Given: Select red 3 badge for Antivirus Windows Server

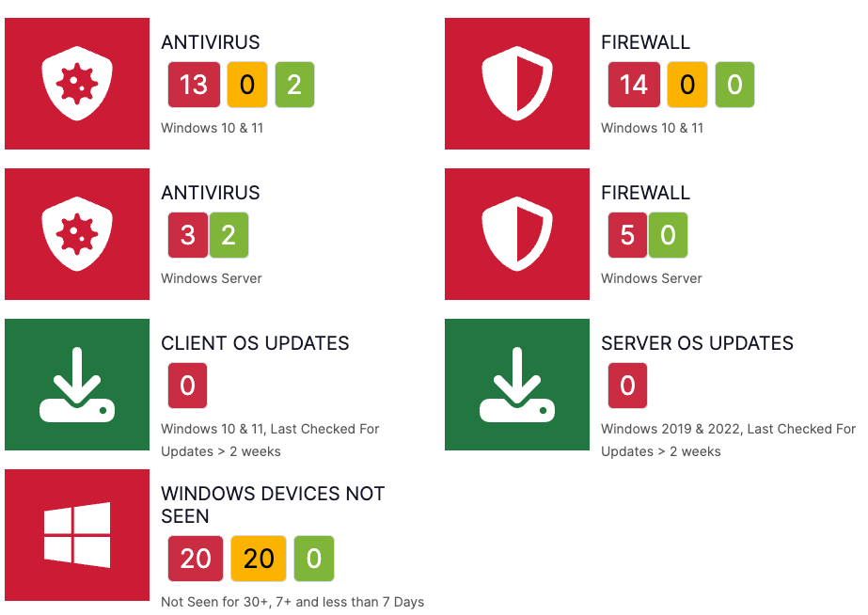Looking at the screenshot, I should point(187,235).
